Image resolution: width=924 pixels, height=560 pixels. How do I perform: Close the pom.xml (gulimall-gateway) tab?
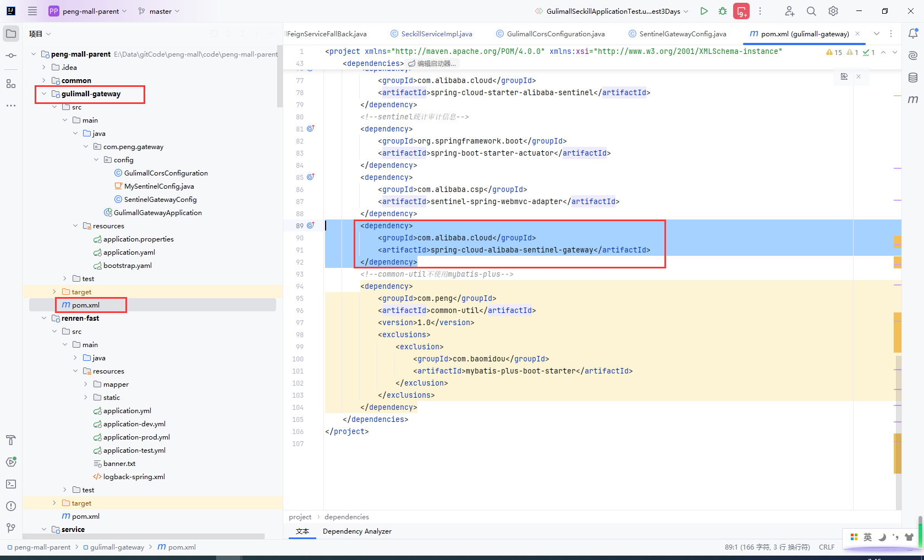coord(857,34)
